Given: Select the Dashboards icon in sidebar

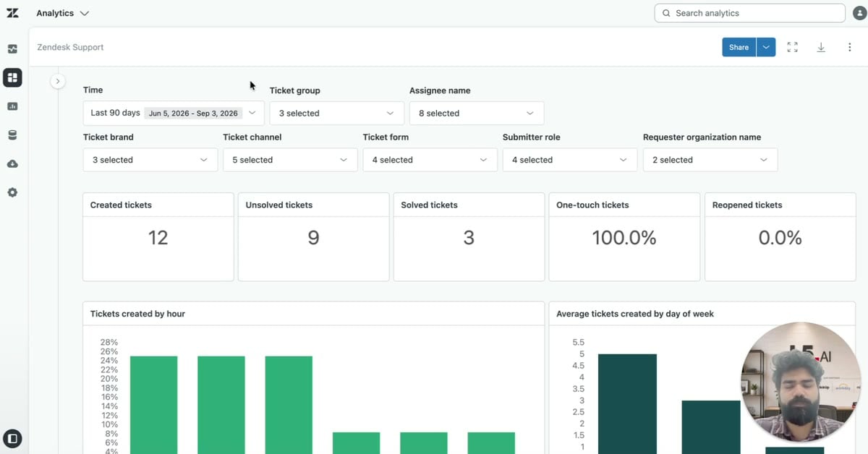Looking at the screenshot, I should 12,77.
